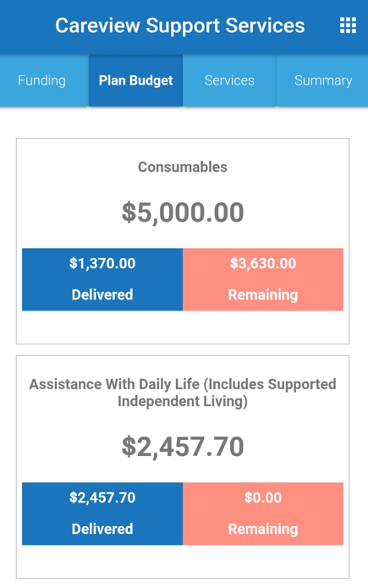This screenshot has width=368, height=588.
Task: Click Remaining label in Assistance card
Action: 263,530
